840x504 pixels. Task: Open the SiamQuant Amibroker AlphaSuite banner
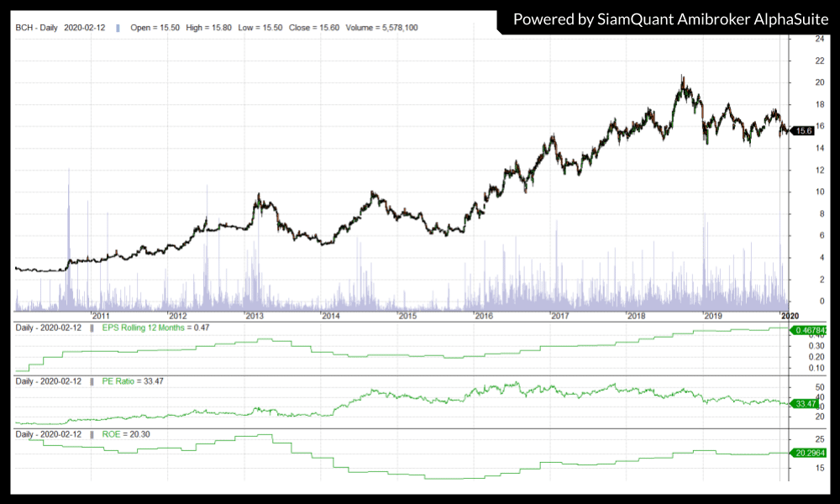[x=669, y=18]
